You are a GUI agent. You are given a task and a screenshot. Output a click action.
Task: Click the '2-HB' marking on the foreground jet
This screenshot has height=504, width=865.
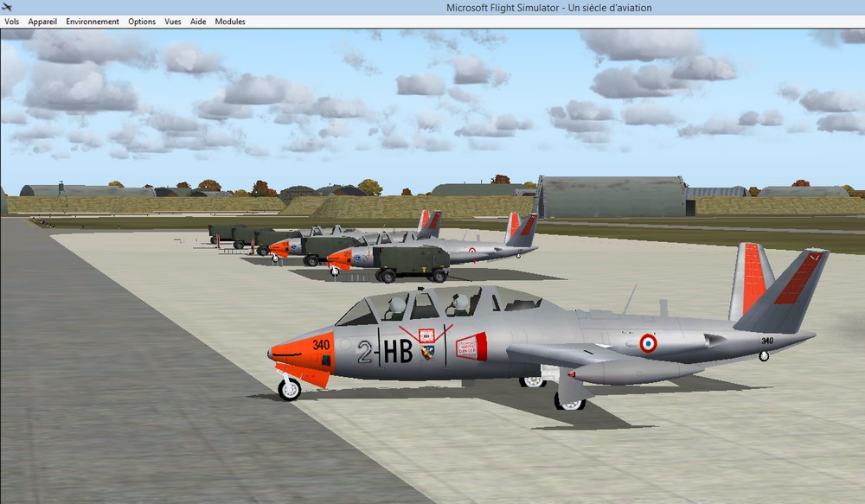pyautogui.click(x=384, y=351)
